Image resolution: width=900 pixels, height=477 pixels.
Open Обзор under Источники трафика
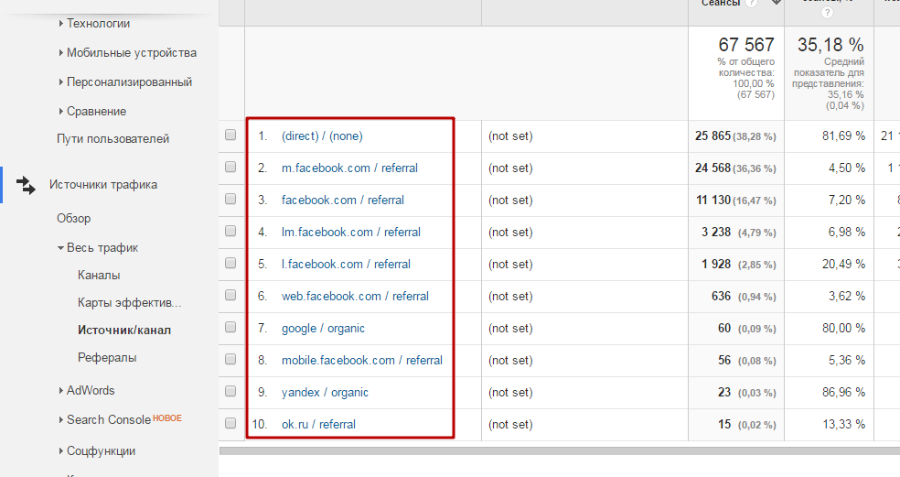(74, 218)
